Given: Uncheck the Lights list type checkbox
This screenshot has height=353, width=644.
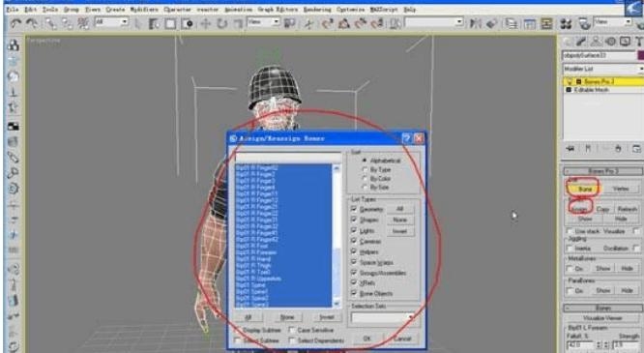Looking at the screenshot, I should click(354, 230).
